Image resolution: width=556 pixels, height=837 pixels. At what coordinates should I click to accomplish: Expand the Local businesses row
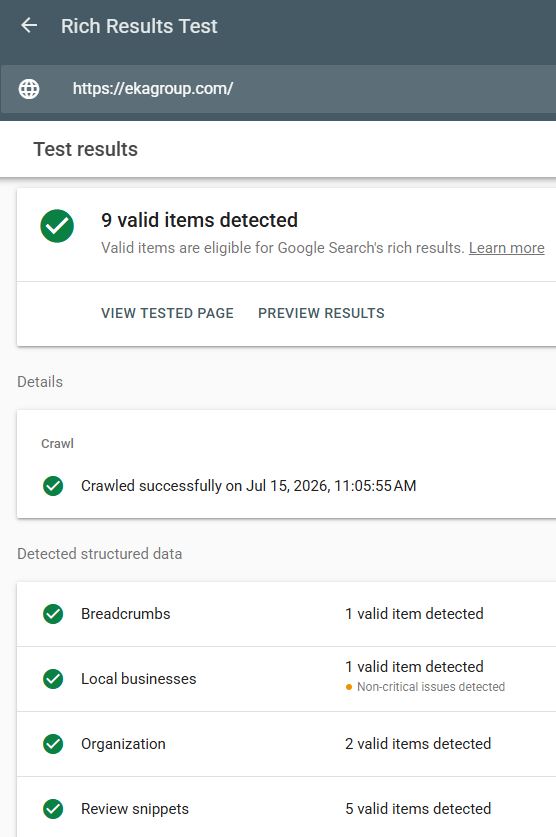(287, 679)
